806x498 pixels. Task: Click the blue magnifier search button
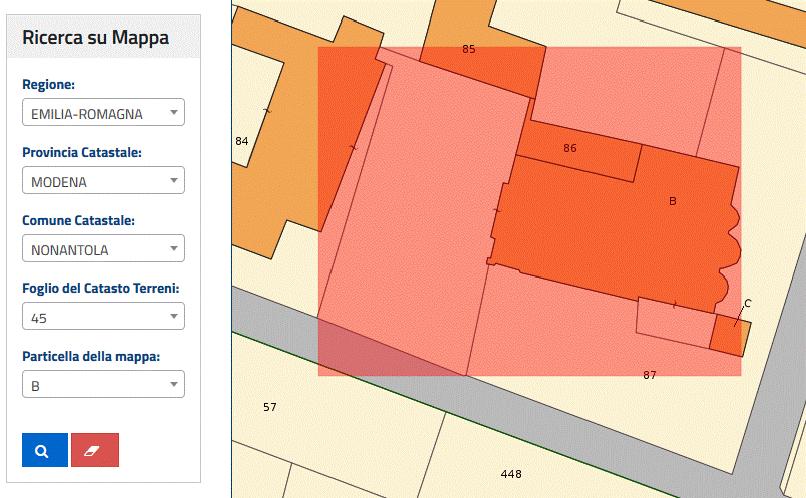pos(45,450)
